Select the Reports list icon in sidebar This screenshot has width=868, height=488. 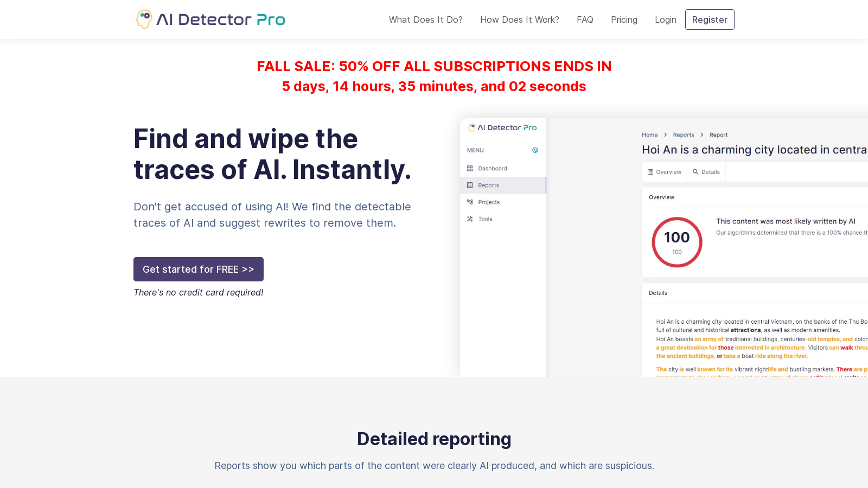pyautogui.click(x=470, y=185)
